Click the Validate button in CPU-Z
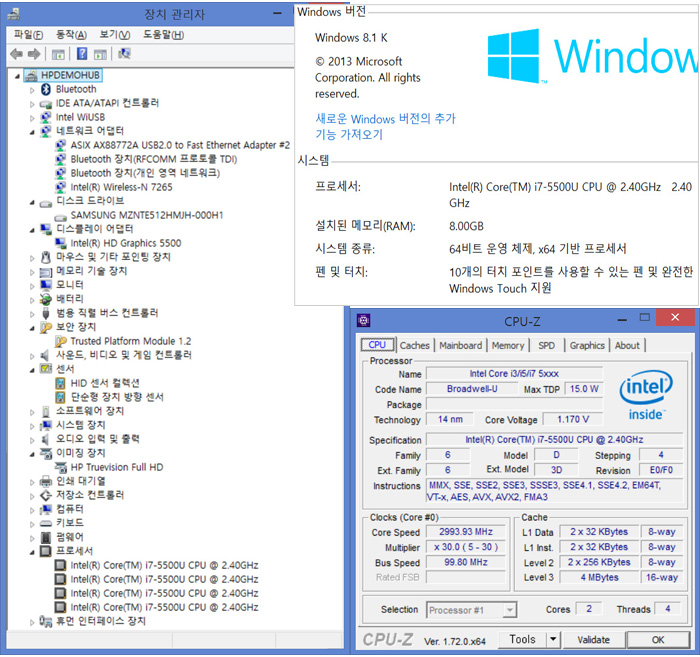700x657 pixels. click(593, 640)
